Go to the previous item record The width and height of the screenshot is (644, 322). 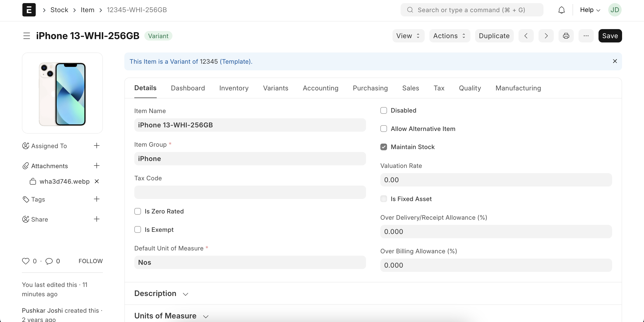click(x=526, y=36)
